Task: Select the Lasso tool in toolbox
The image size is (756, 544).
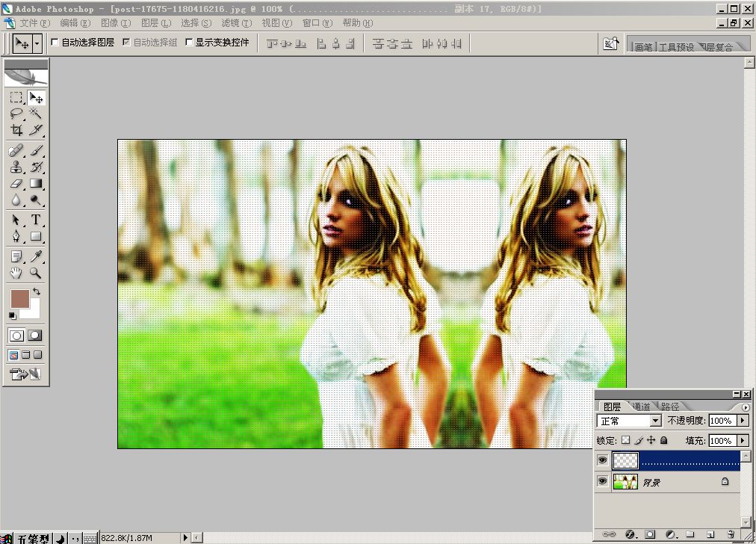Action: (x=16, y=114)
